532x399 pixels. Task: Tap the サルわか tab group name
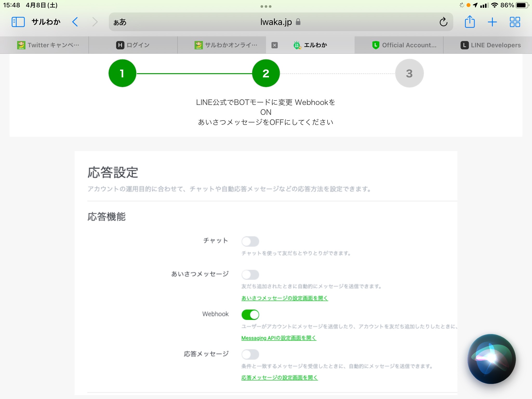coord(46,22)
